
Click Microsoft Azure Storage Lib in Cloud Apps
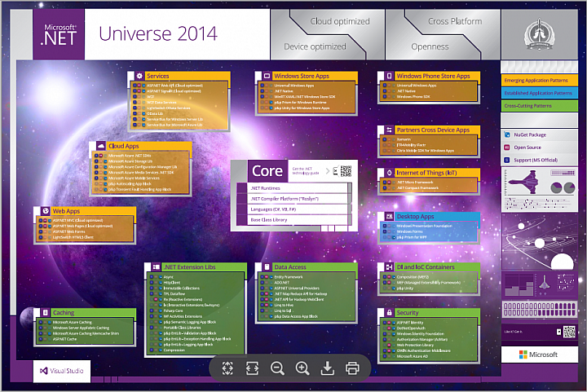[130, 161]
